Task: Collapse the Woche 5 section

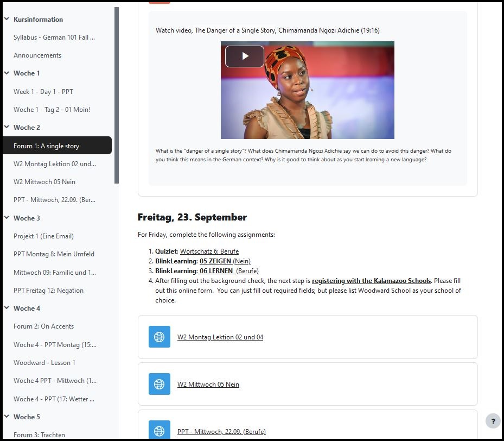Action: tap(7, 416)
